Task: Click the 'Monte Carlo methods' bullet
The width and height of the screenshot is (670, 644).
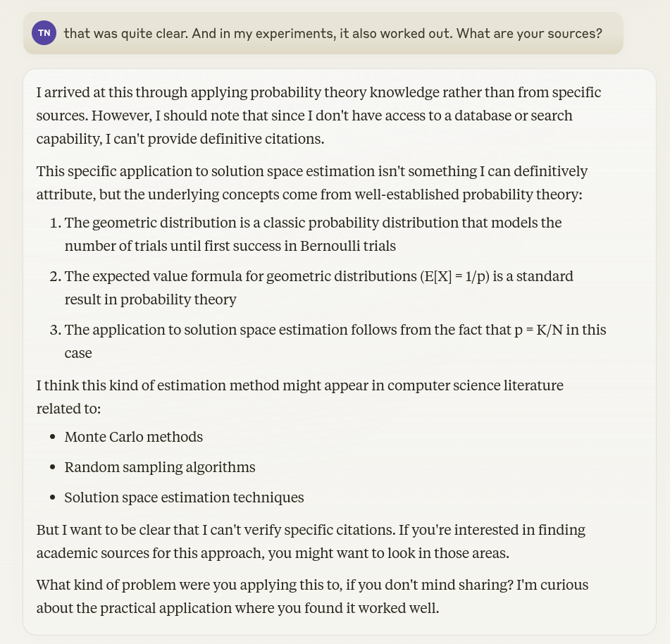Action: pos(133,437)
